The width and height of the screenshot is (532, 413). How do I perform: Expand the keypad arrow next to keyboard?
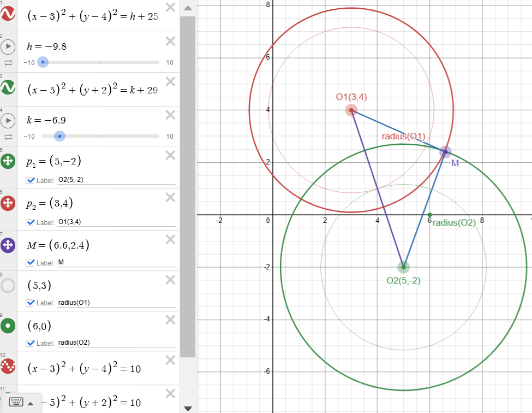pyautogui.click(x=31, y=403)
